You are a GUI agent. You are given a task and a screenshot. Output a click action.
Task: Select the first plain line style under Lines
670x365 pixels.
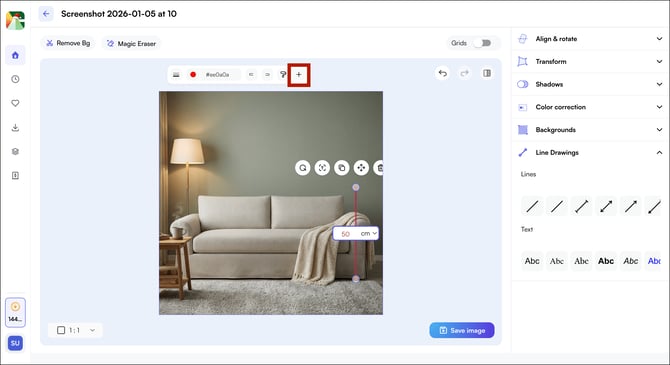[x=532, y=206]
